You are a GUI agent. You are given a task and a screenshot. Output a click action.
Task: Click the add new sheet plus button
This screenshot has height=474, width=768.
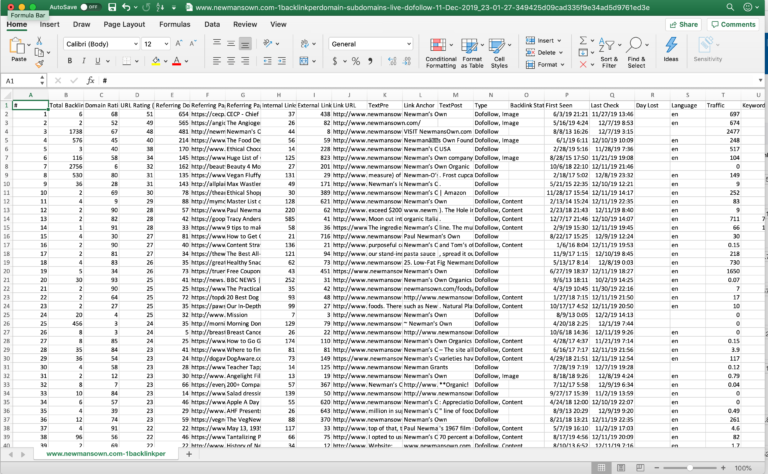[x=189, y=454]
